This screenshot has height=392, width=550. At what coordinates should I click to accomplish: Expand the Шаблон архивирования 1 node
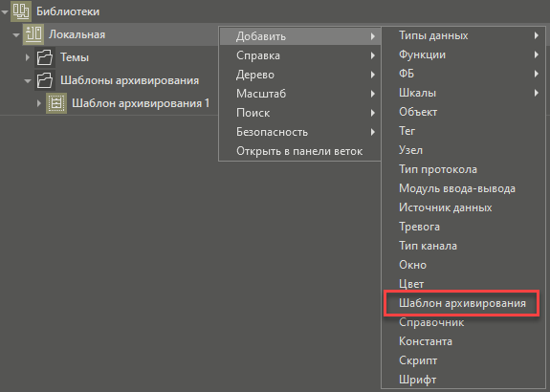click(x=39, y=103)
